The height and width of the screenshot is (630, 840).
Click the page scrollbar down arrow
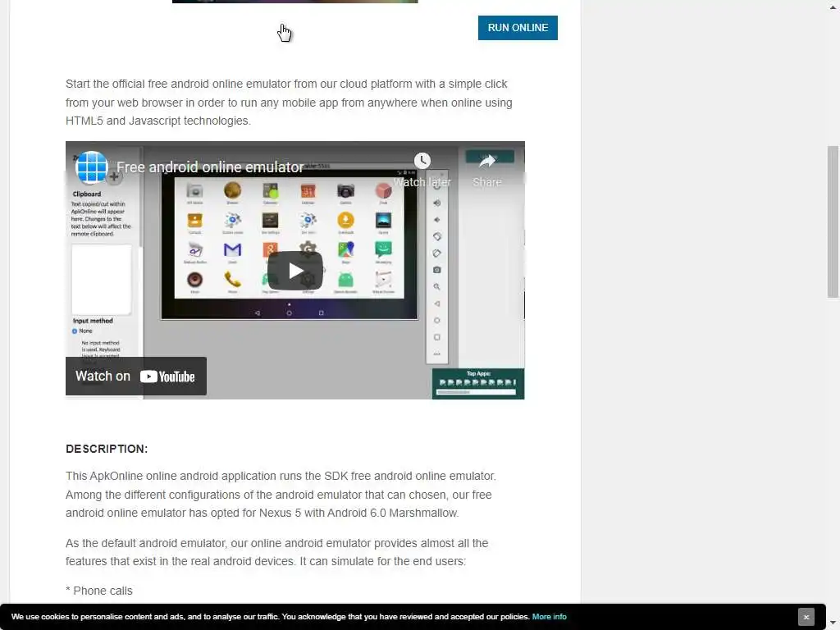point(833,622)
